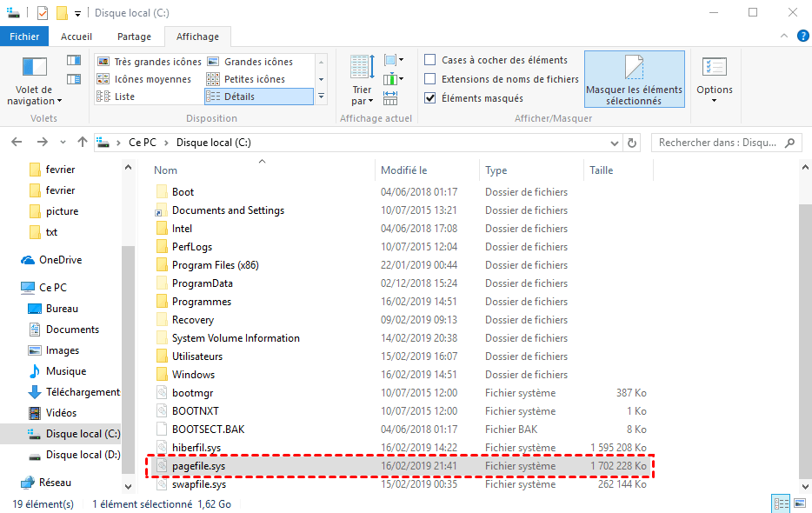Select Ce PC in the navigation pane
The image size is (812, 513).
pos(44,287)
